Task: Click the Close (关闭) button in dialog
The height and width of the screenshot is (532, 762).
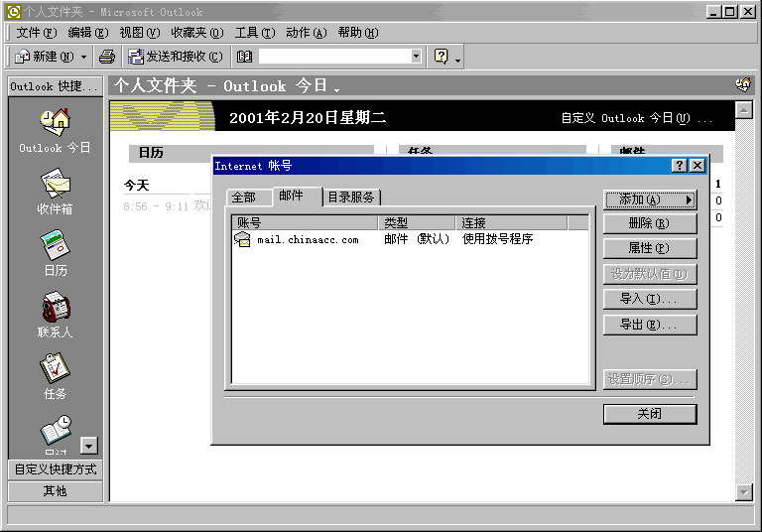Action: point(649,414)
